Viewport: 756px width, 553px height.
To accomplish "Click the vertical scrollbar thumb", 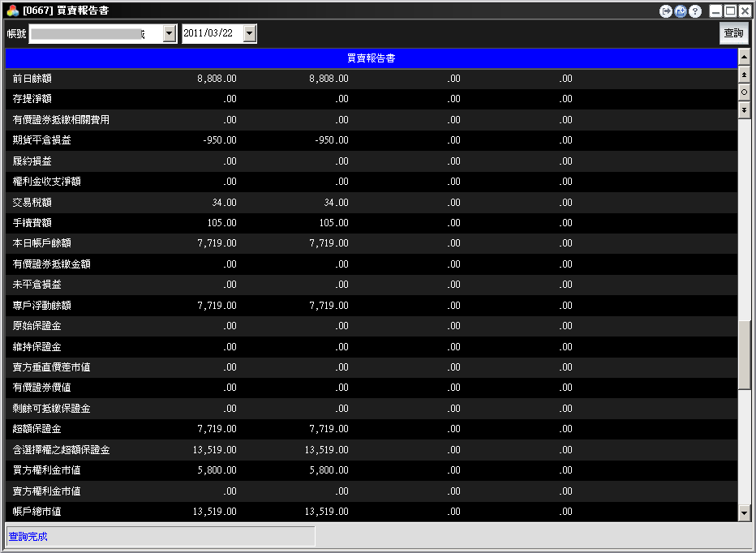I will (744, 354).
